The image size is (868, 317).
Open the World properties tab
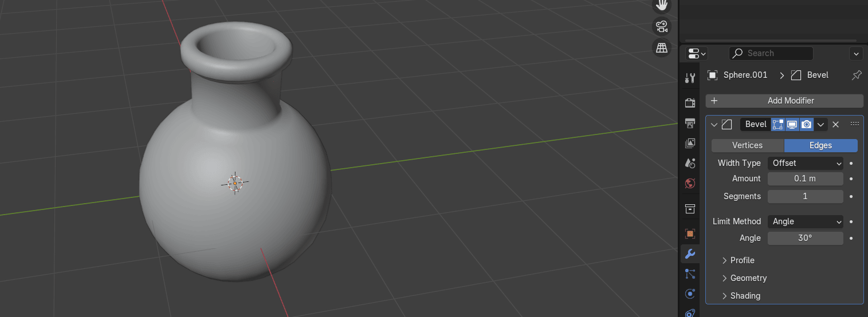click(x=690, y=184)
